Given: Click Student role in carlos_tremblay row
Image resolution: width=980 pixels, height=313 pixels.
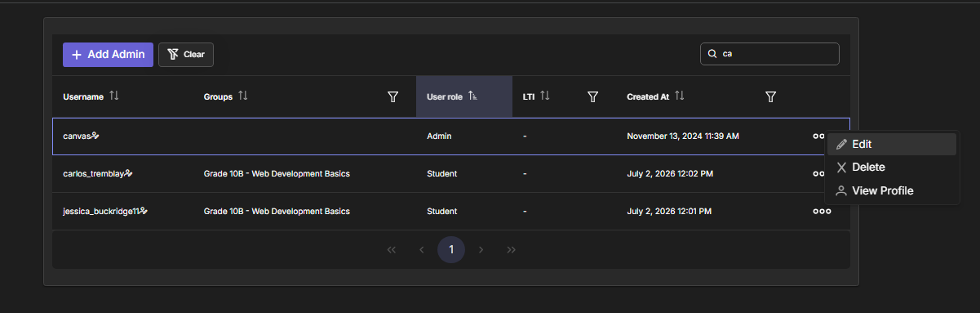Looking at the screenshot, I should [441, 173].
